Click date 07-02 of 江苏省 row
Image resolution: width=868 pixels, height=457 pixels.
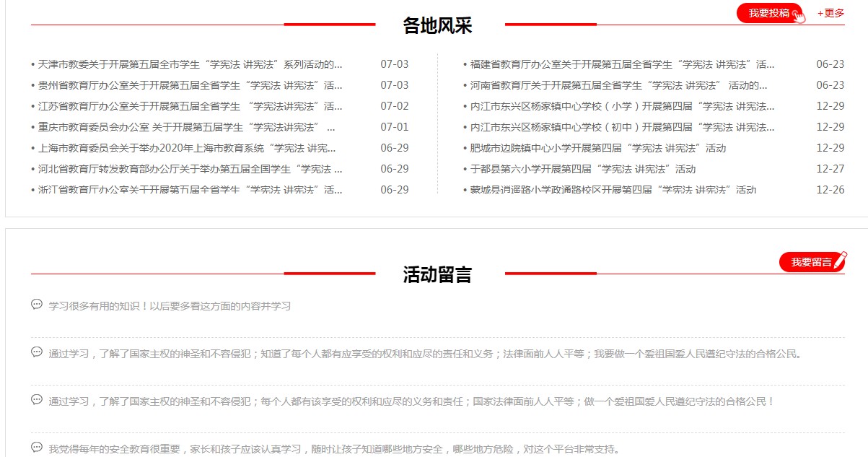point(395,106)
